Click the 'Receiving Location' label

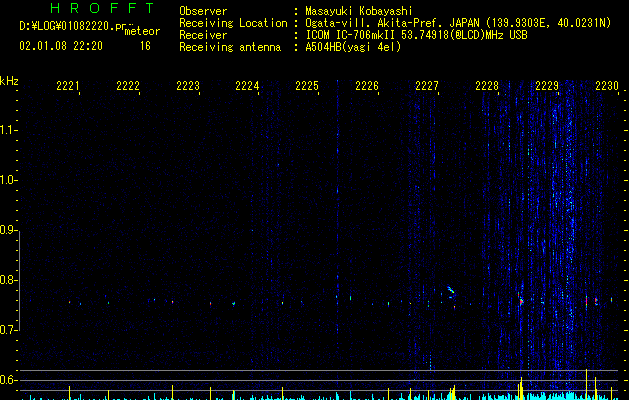pyautogui.click(x=233, y=23)
